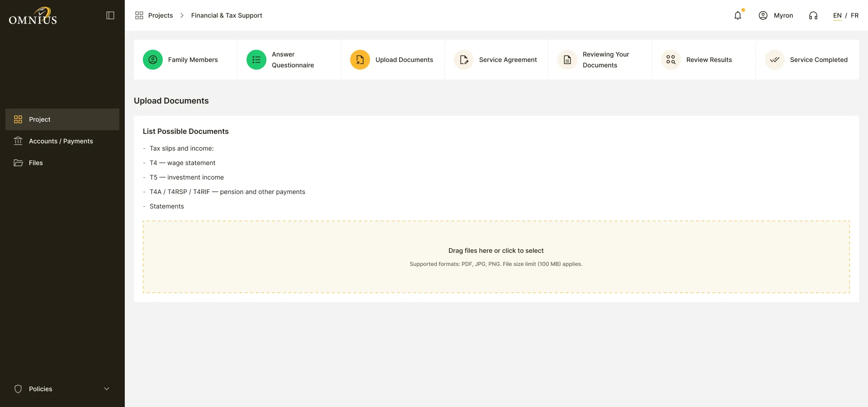
Task: Click the Family Members step icon
Action: (x=153, y=60)
